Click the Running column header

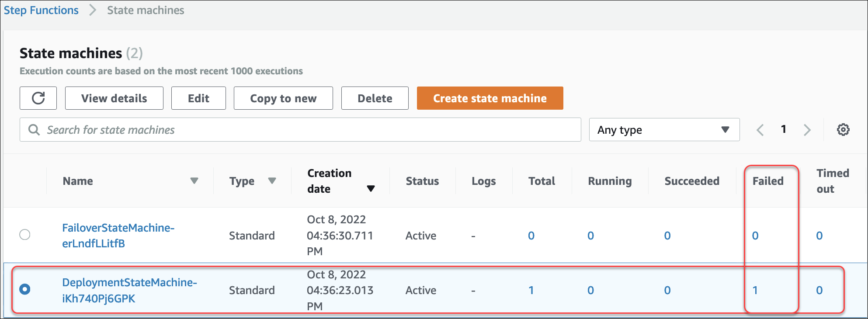pos(610,181)
